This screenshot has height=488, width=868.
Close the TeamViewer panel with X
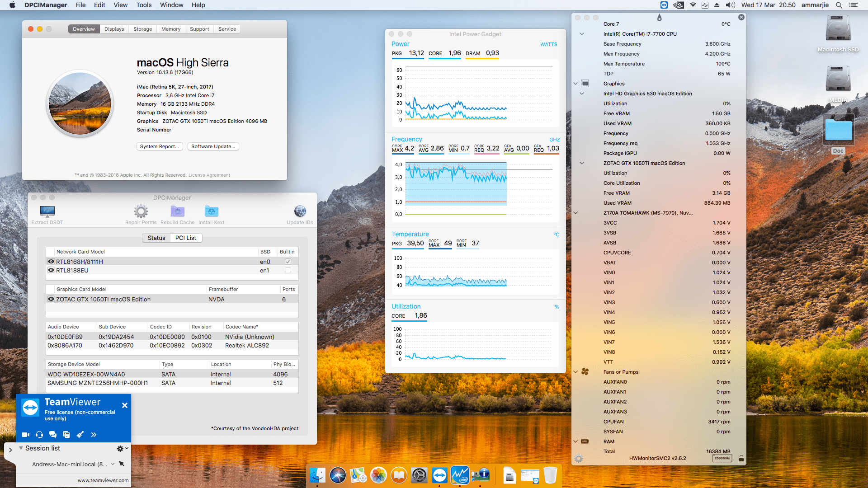pos(125,405)
